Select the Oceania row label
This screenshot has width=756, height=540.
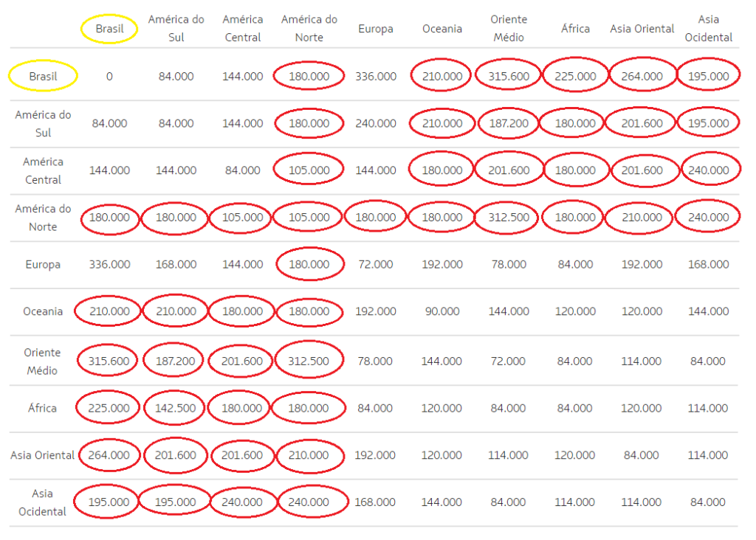pyautogui.click(x=43, y=311)
